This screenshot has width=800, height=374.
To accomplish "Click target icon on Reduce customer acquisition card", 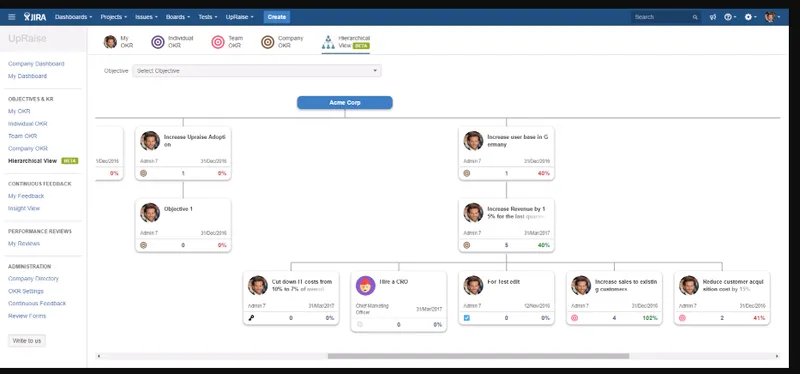I will pos(682,318).
